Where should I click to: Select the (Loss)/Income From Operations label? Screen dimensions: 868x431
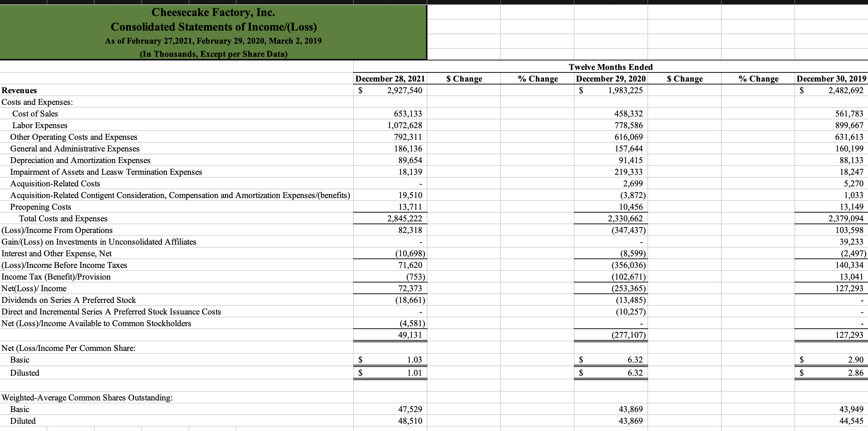pyautogui.click(x=57, y=230)
